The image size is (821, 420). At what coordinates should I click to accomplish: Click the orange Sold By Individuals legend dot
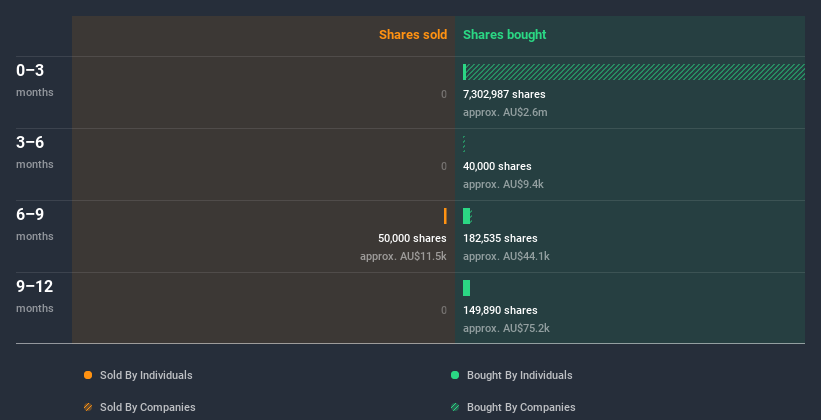point(88,375)
